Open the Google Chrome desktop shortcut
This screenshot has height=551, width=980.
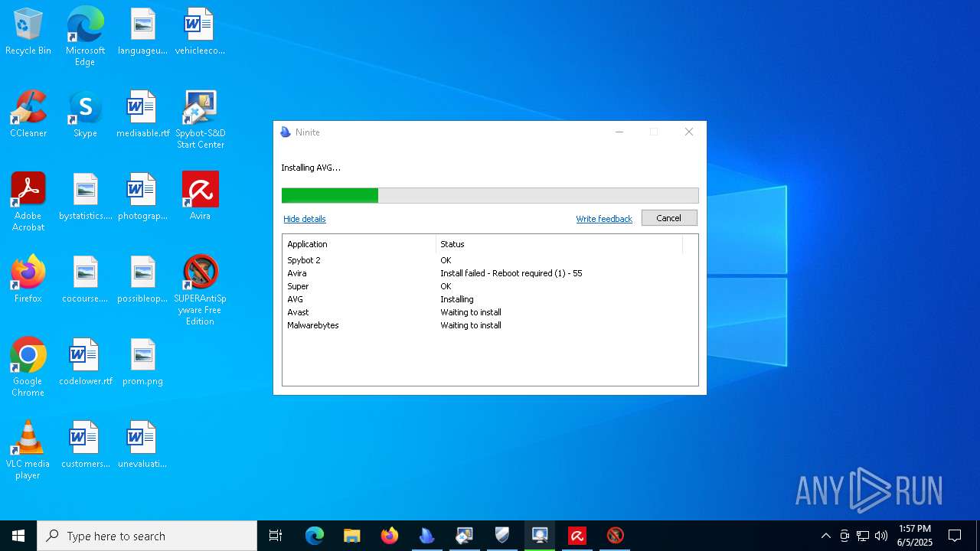[28, 367]
